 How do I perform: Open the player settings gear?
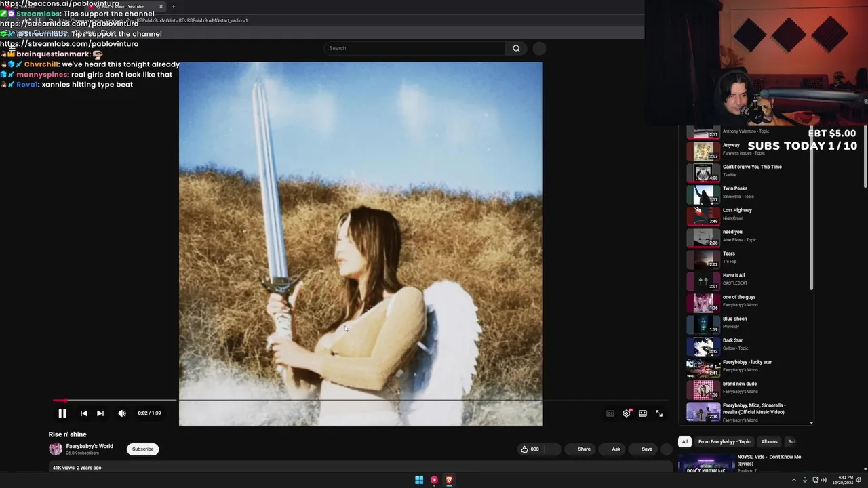tap(627, 413)
